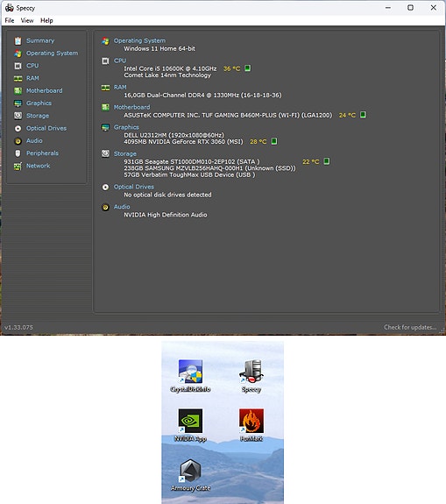Select Summary in the sidebar

[40, 41]
